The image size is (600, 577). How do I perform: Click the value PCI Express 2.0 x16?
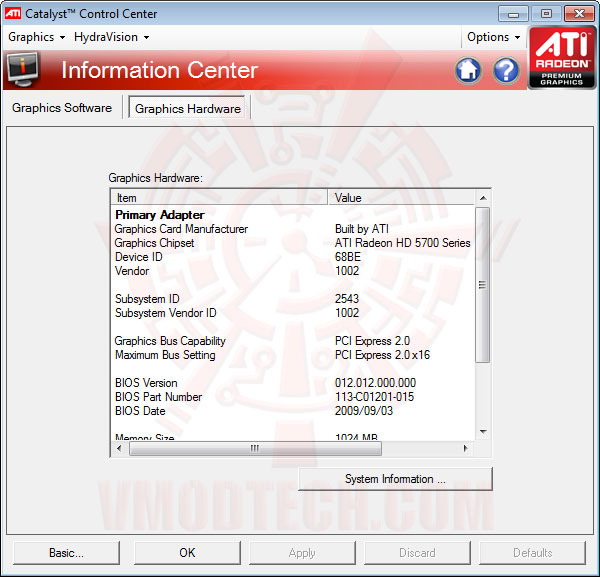[382, 355]
